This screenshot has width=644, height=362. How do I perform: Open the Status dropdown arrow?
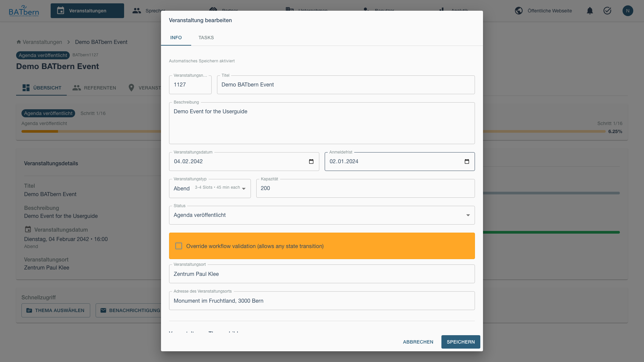[x=468, y=215]
